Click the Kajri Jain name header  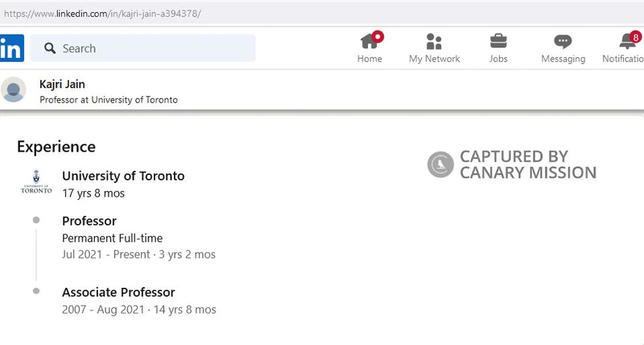tap(62, 84)
